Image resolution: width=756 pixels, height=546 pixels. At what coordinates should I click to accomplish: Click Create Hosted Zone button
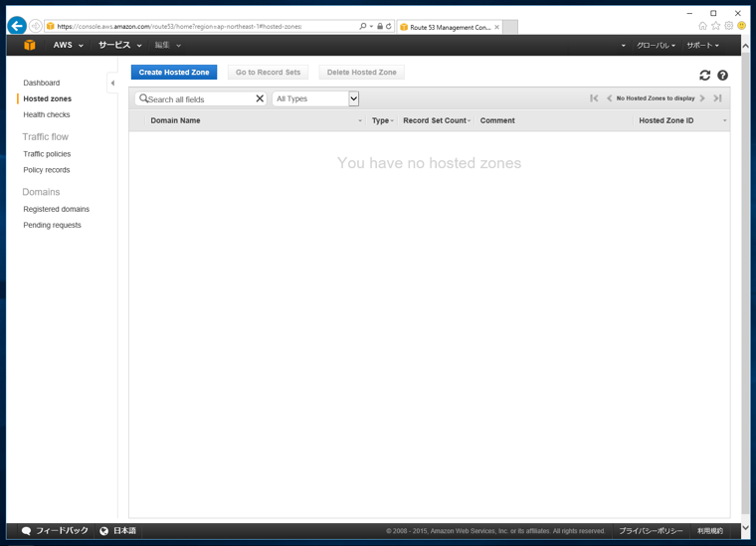[174, 73]
